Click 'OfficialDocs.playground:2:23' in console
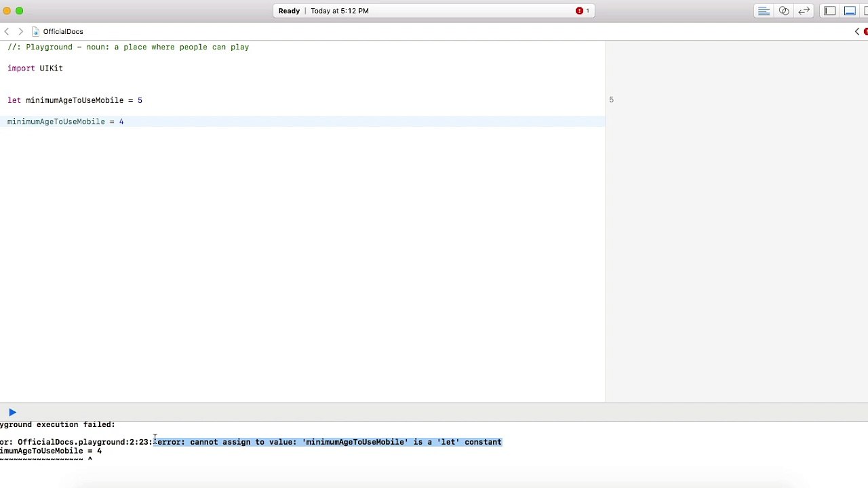Viewport: 868px width, 488px height. click(85, 442)
